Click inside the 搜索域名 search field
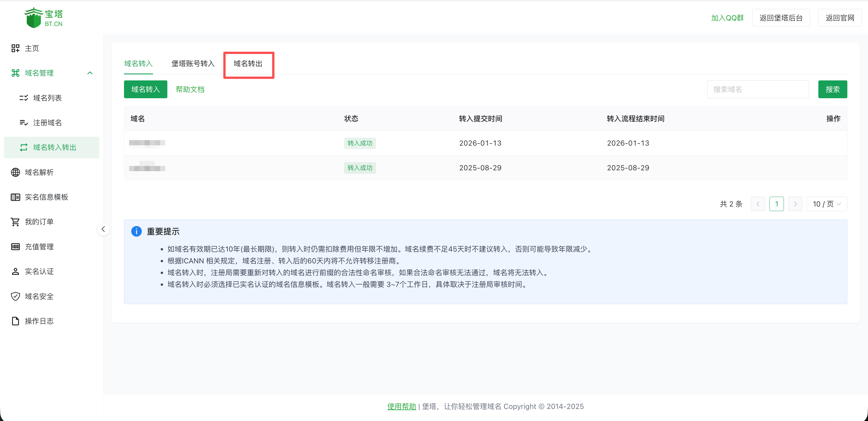 click(x=758, y=89)
